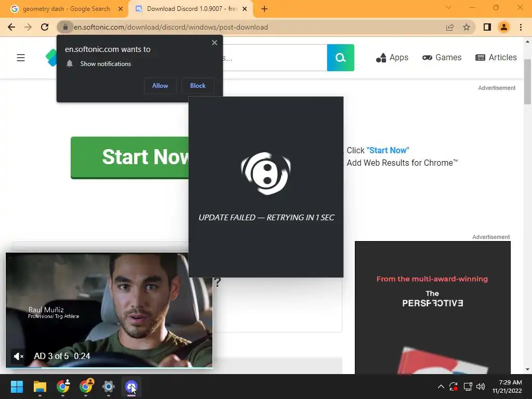Image resolution: width=532 pixels, height=399 pixels.
Task: Show hidden system tray icons
Action: [x=441, y=387]
